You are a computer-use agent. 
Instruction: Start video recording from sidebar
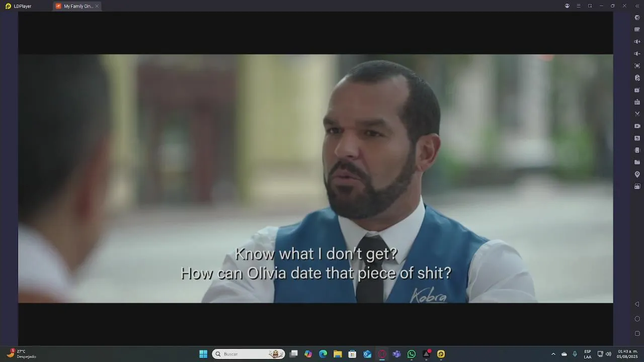637,126
